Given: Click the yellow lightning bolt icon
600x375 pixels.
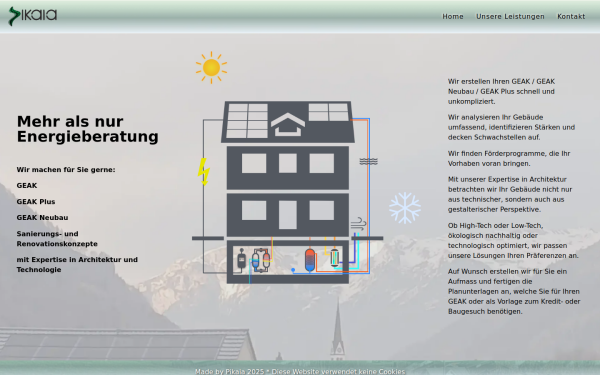Looking at the screenshot, I should 204,171.
